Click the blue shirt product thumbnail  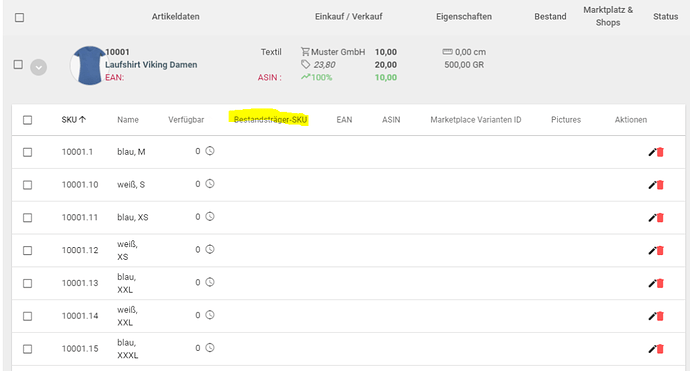point(89,66)
